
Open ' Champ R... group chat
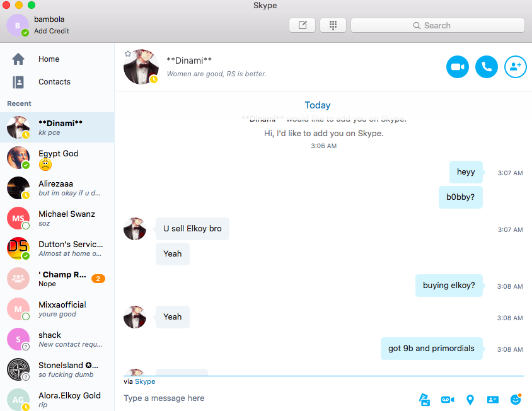tap(57, 279)
